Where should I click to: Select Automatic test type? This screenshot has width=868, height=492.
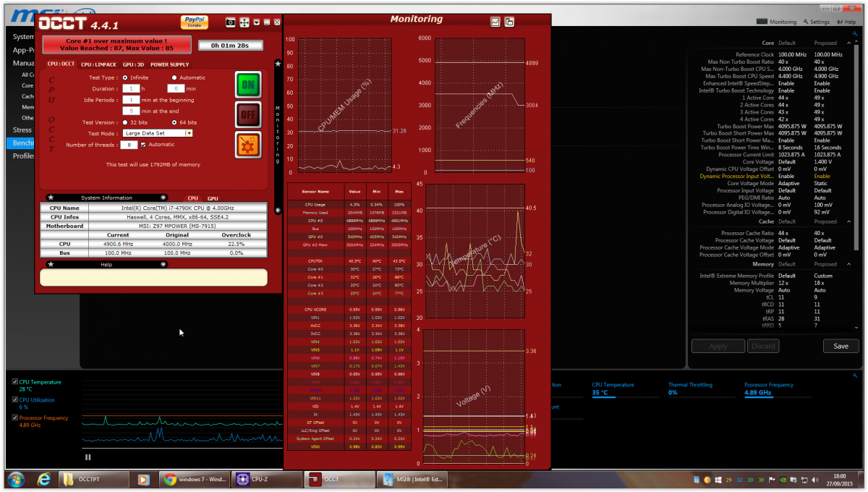point(174,77)
